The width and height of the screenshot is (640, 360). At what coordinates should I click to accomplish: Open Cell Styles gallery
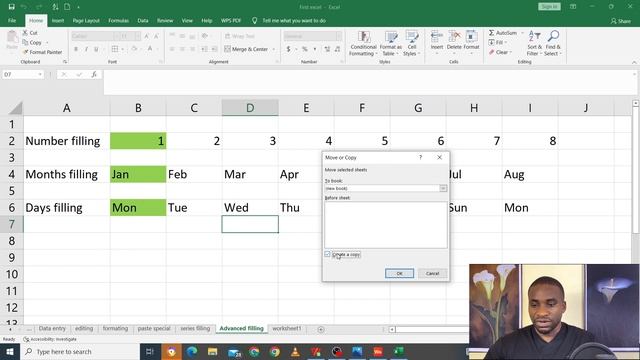click(411, 43)
